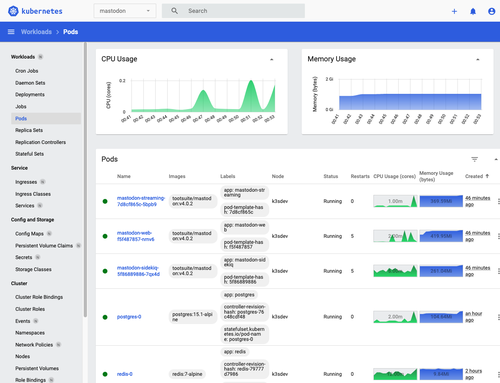
Task: Open Nodes in sidebar
Action: click(x=22, y=356)
